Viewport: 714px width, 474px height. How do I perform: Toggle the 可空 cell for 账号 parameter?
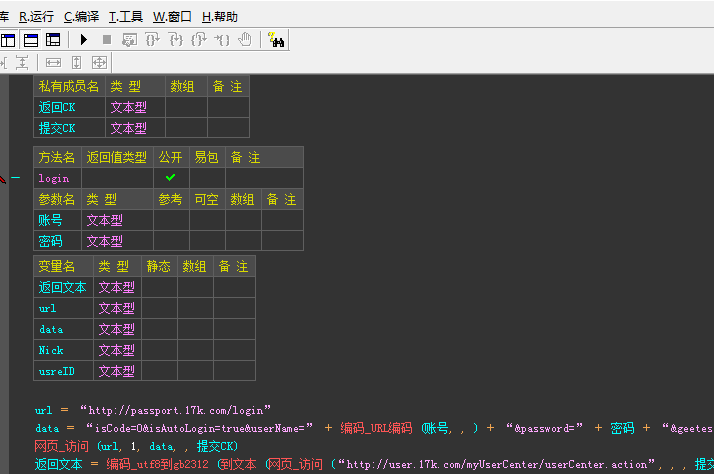pos(207,220)
